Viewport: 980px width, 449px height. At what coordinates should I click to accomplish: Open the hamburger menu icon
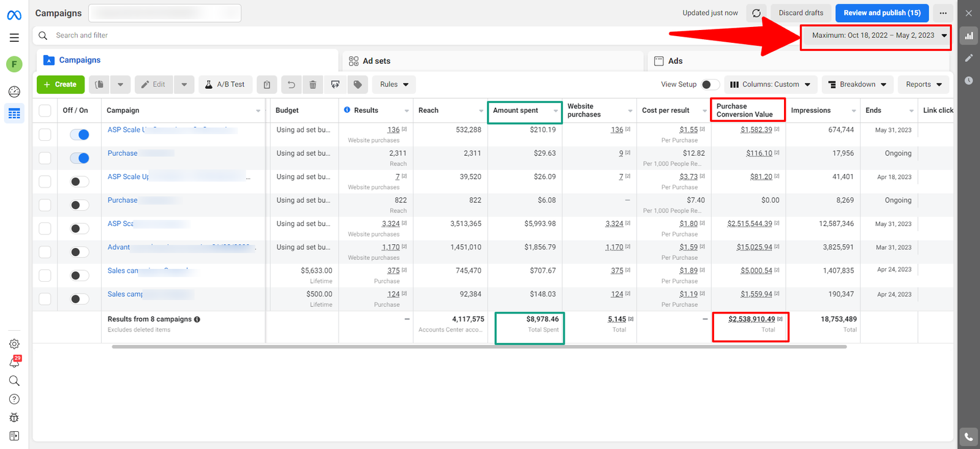tap(14, 38)
